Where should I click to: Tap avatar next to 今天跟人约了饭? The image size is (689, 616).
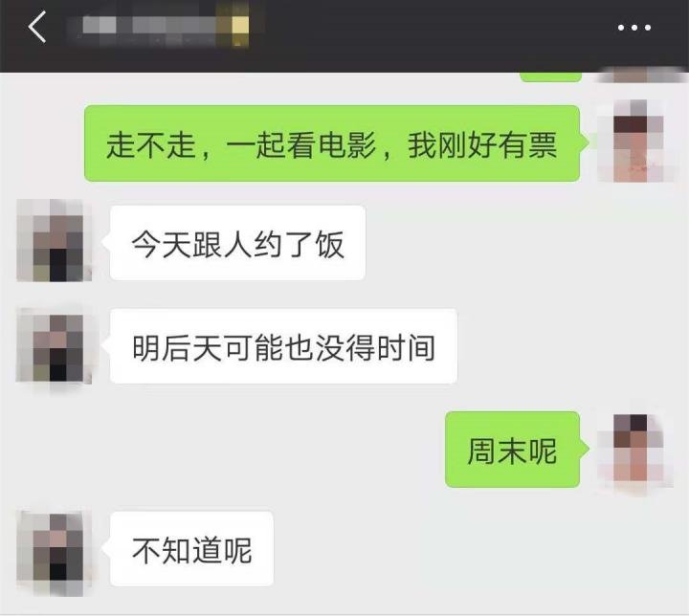pos(54,240)
